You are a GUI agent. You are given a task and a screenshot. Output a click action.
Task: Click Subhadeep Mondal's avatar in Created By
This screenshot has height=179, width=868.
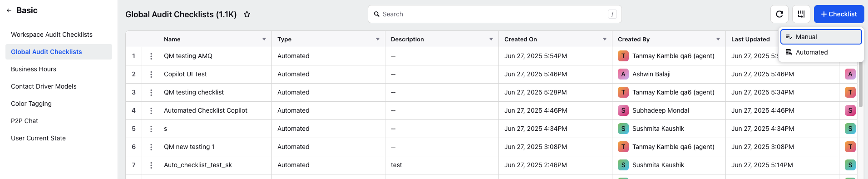click(x=623, y=110)
